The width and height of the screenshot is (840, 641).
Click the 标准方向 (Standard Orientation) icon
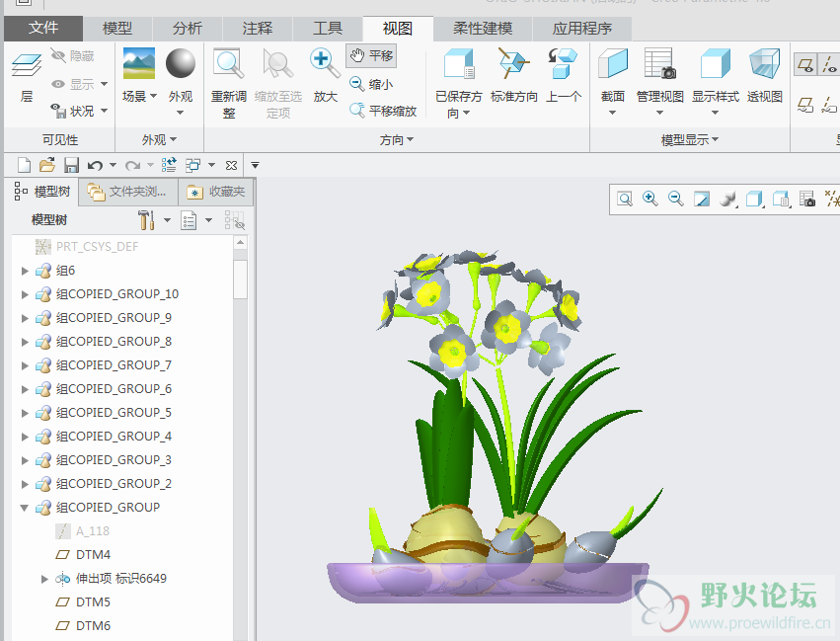(x=513, y=63)
